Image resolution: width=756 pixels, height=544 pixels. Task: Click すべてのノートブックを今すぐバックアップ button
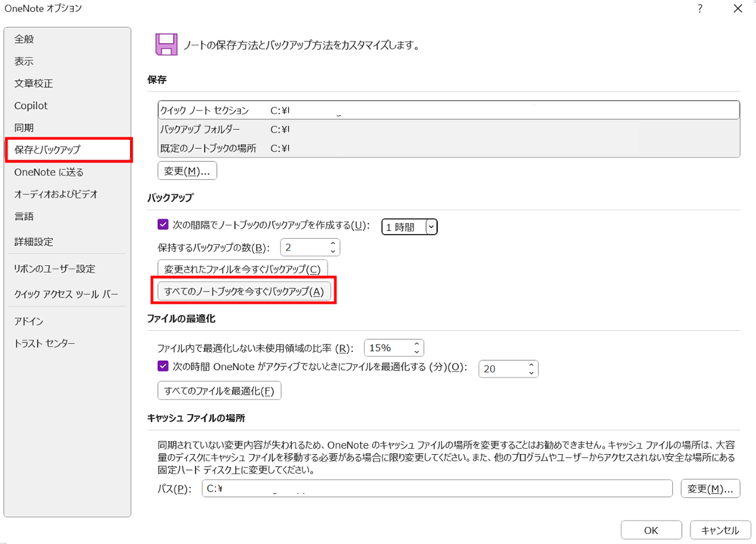[244, 291]
